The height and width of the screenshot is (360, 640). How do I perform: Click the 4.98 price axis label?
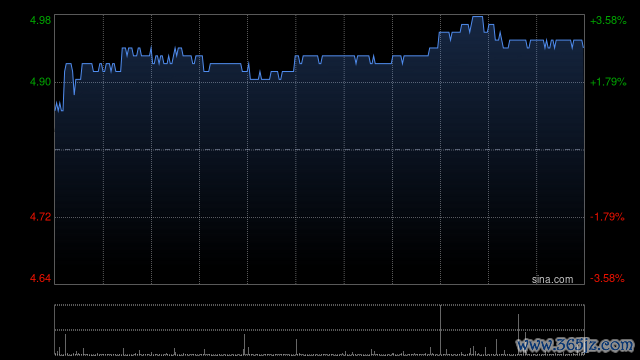(x=40, y=20)
